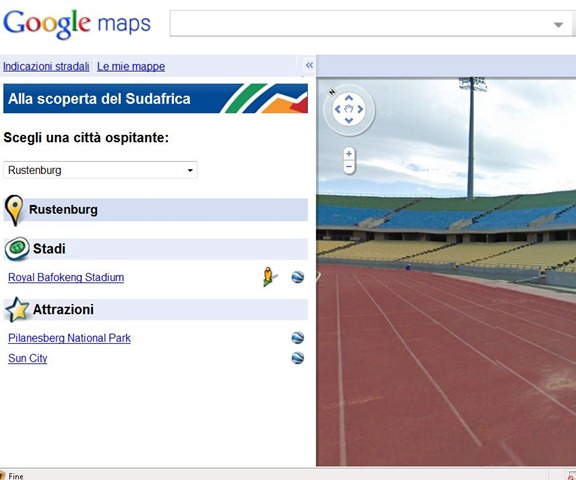Open Pilanesberg National Park link
Screen dimensions: 576x480
click(69, 338)
